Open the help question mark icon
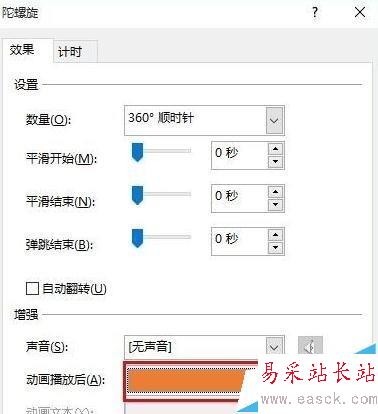This screenshot has height=414, width=378. click(315, 13)
